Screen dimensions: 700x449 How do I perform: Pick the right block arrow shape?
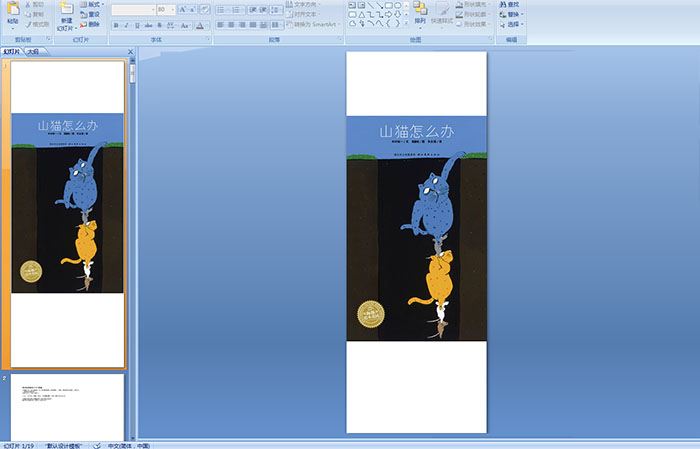pos(389,15)
